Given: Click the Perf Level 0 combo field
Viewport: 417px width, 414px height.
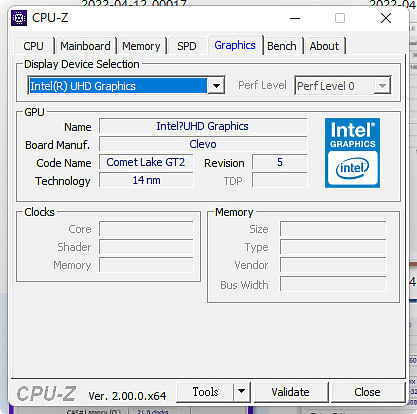Looking at the screenshot, I should click(x=343, y=86).
